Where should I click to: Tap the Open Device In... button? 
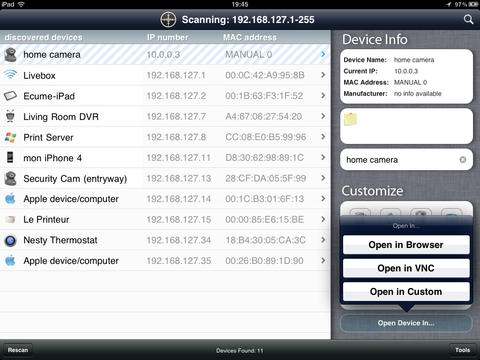(406, 323)
